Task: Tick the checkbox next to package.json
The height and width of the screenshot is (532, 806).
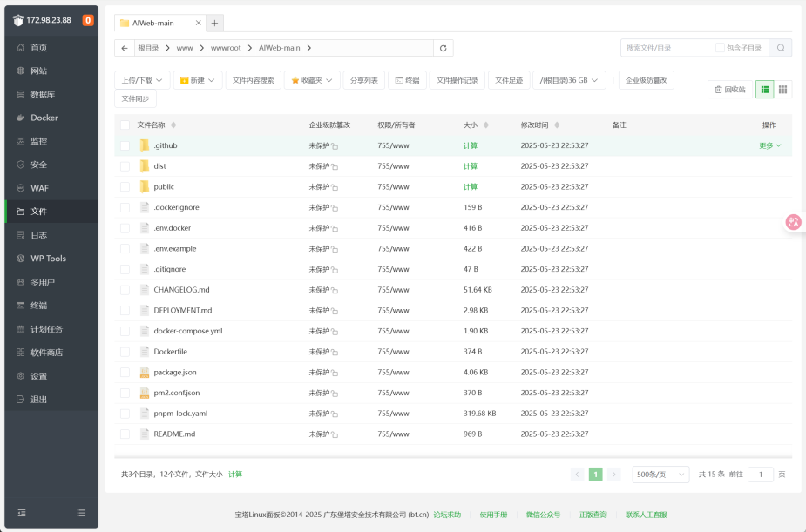Action: (125, 373)
